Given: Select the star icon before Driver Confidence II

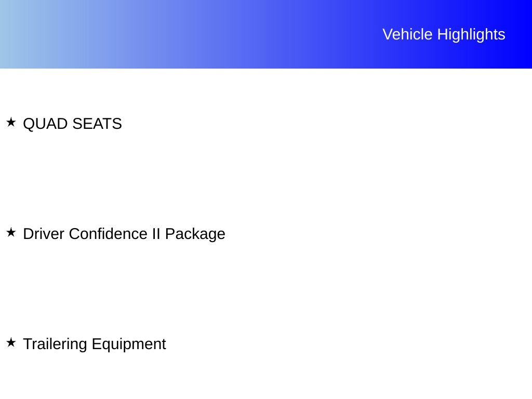Looking at the screenshot, I should coord(11,232).
